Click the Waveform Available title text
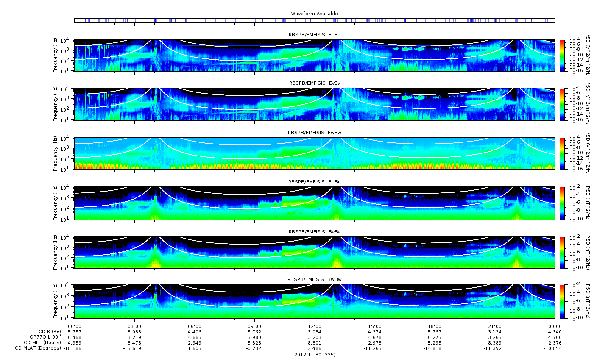The width and height of the screenshot is (597, 364). 314,14
